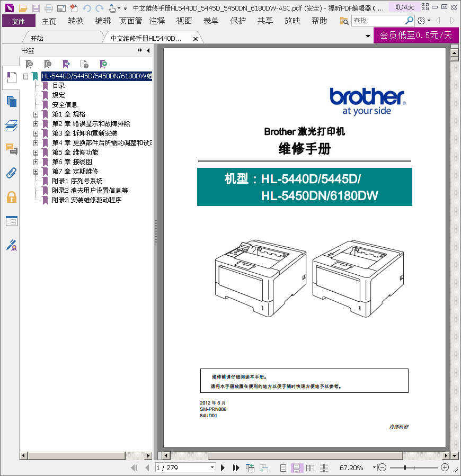Viewport: 461px width, 476px height.
Task: Open the Pages thumbnail sidebar icon
Action: [12, 101]
